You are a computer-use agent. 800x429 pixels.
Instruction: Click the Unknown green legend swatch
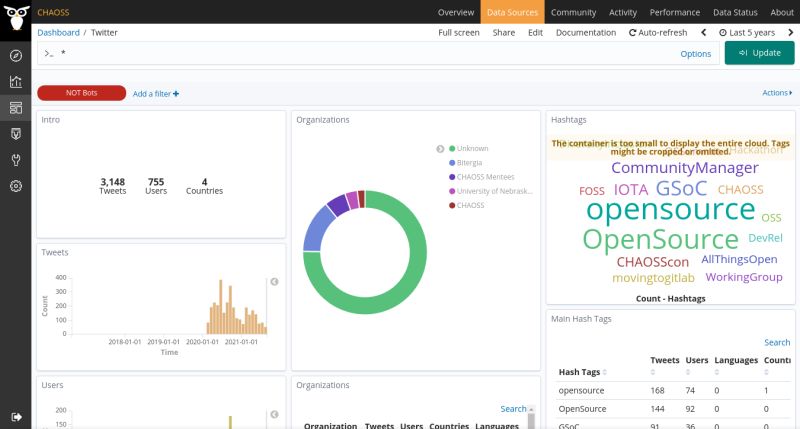coord(452,148)
